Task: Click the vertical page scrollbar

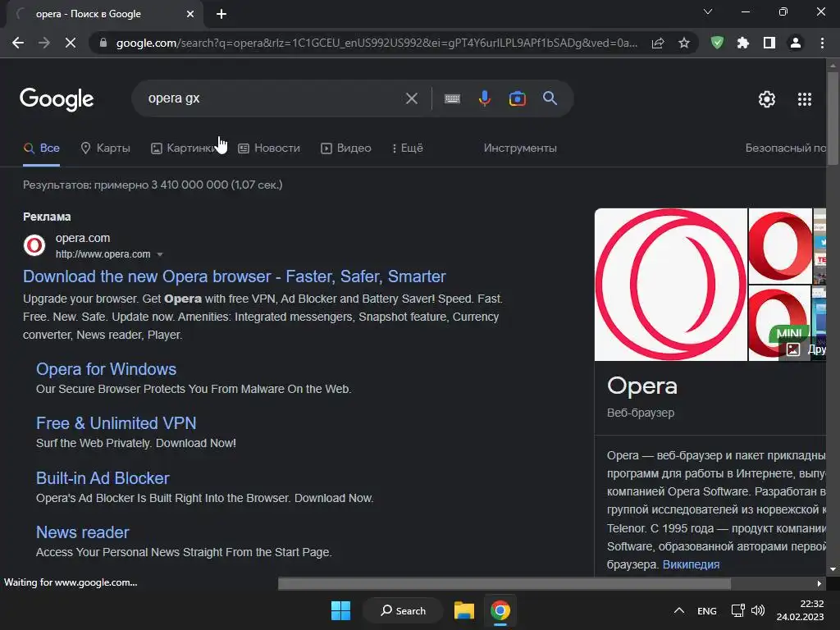Action: (x=833, y=118)
